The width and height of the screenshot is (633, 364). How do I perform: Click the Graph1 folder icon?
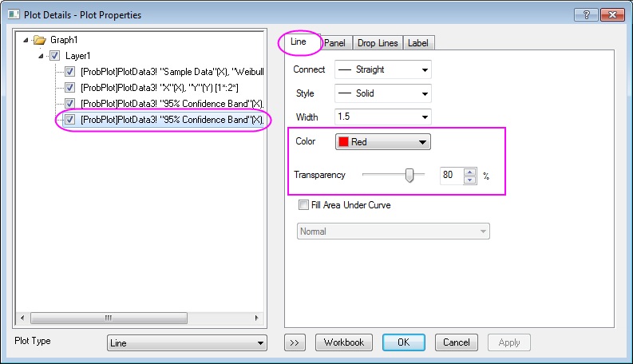pos(40,40)
